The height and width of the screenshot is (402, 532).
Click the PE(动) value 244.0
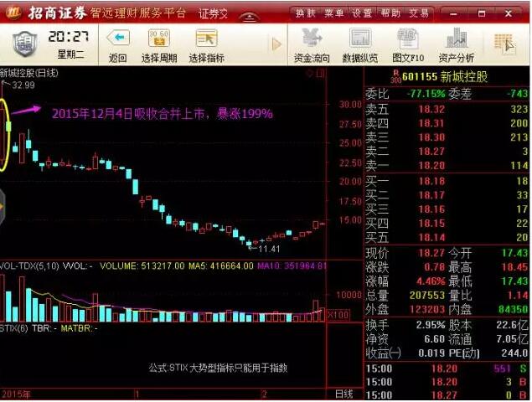pos(514,353)
